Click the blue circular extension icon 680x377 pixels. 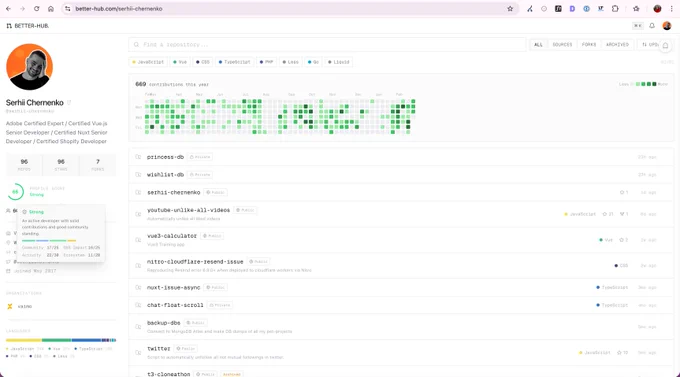point(586,9)
